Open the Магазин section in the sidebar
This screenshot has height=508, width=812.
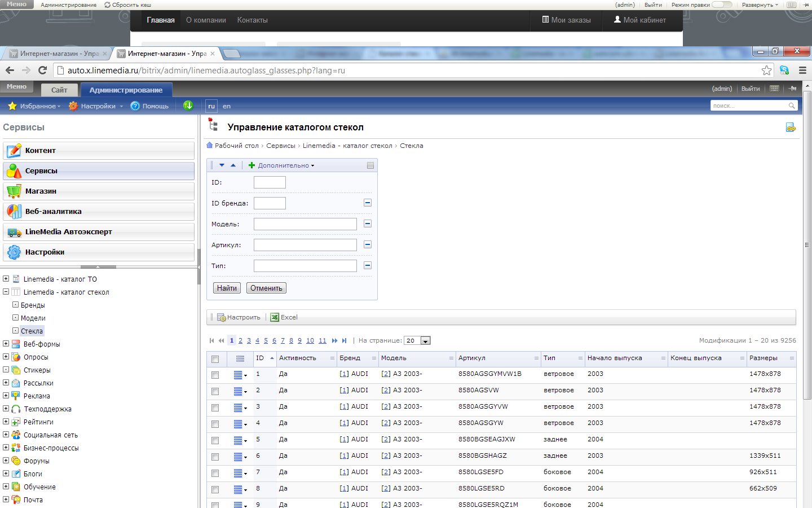98,191
